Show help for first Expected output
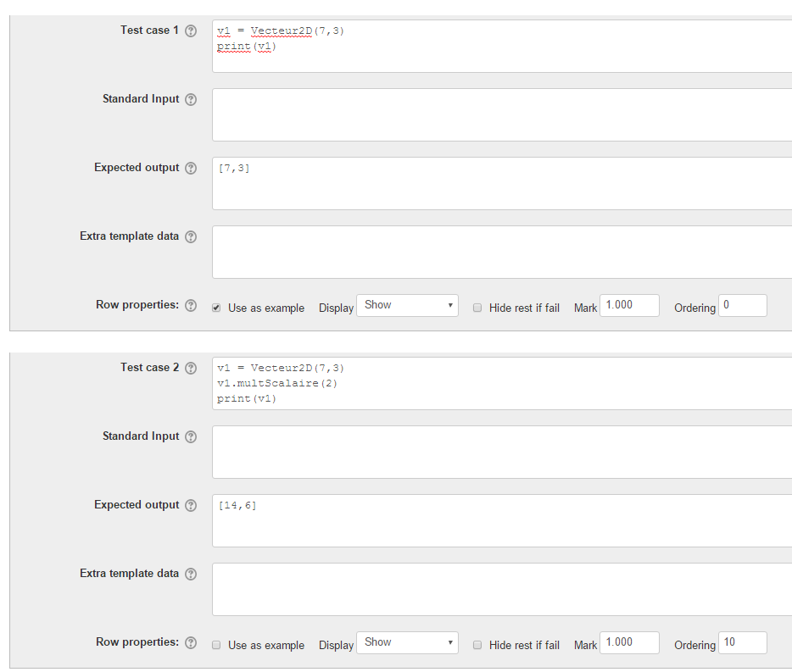Viewport: 792px width, 672px height. click(191, 168)
